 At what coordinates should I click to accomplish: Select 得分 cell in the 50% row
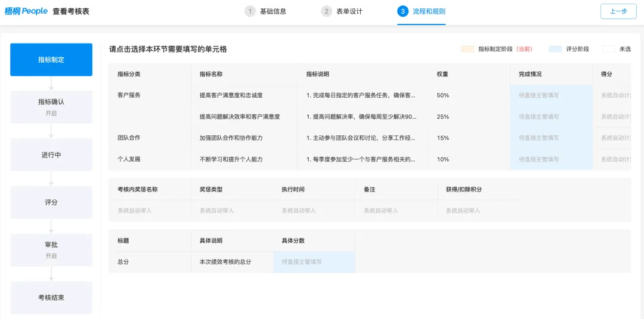pyautogui.click(x=612, y=95)
